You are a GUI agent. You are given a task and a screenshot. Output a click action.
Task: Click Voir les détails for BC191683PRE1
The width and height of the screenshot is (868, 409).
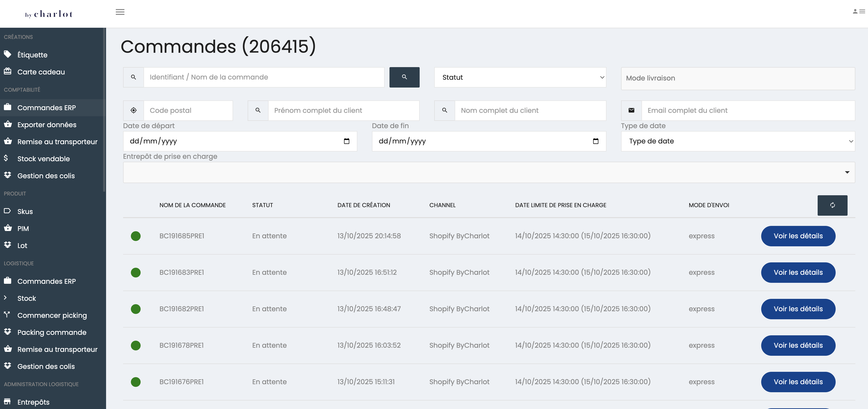798,272
